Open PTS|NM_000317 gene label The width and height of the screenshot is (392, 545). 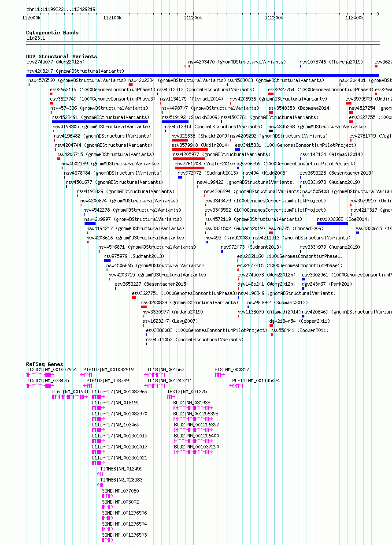coord(232,370)
